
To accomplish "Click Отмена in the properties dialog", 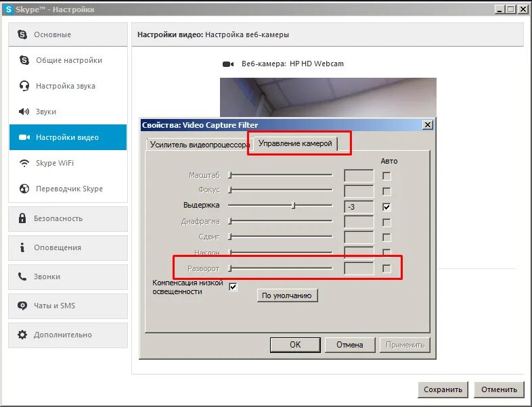I will point(350,345).
